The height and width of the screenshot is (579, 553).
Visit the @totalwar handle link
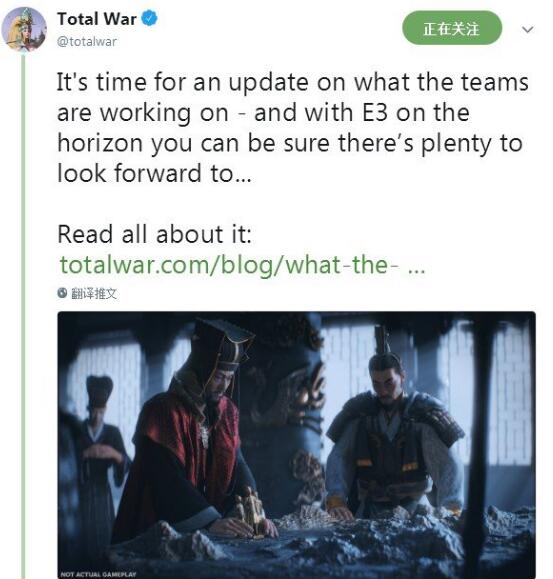(87, 41)
